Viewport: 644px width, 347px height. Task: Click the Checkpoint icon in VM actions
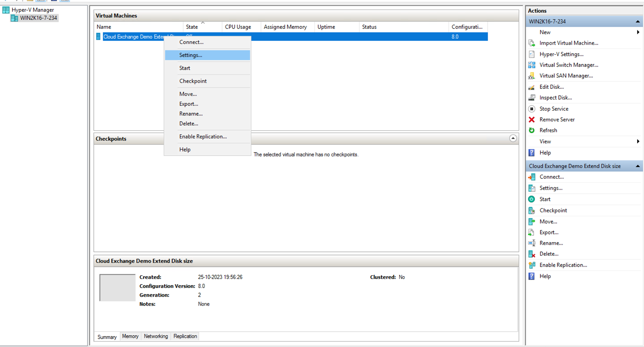532,210
